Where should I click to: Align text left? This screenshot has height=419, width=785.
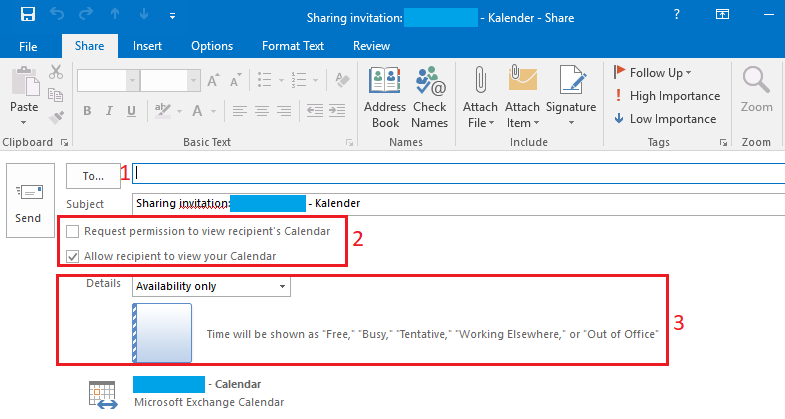tap(240, 111)
